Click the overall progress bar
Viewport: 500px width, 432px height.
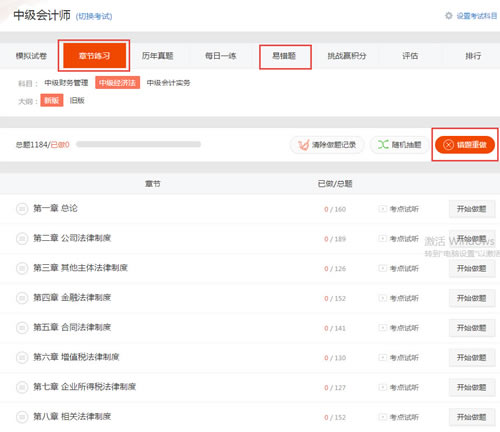(x=138, y=144)
